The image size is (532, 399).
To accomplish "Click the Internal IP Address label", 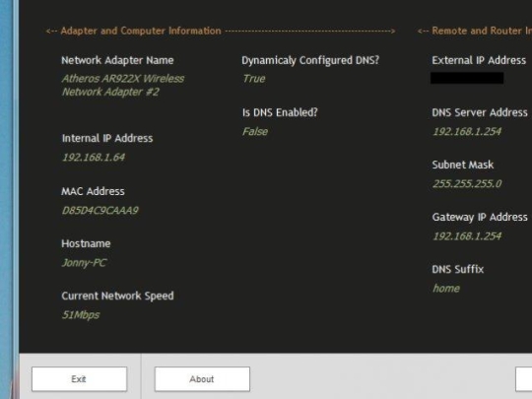I will 107,139.
